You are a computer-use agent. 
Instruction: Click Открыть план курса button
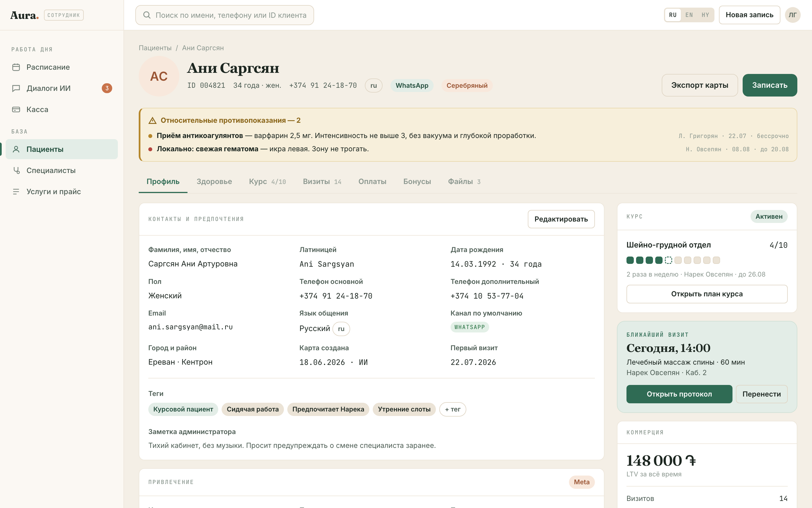pos(707,294)
